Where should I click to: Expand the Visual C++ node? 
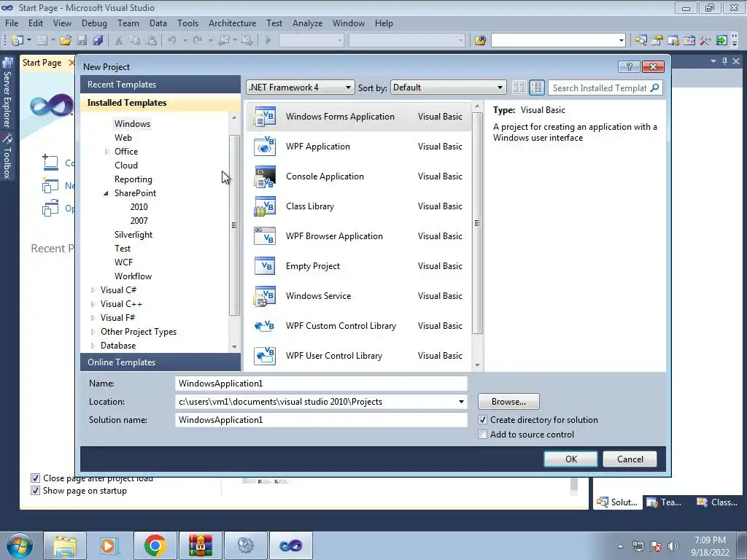93,304
